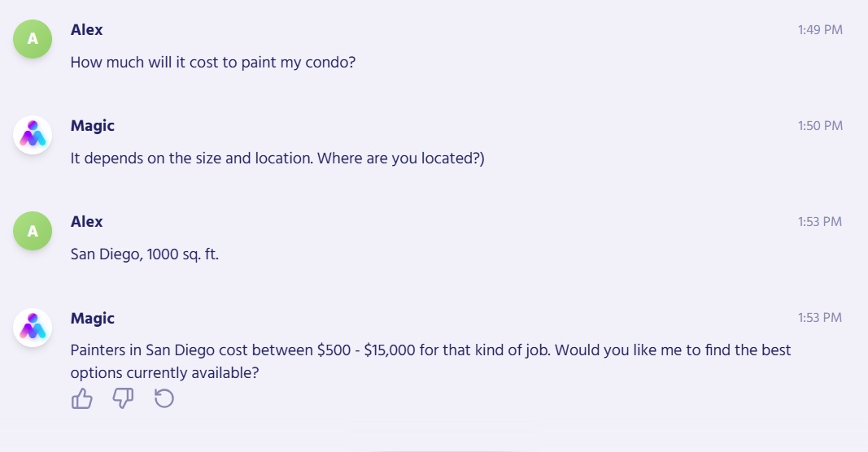
Task: Click the 1:50 PM timestamp
Action: coord(820,126)
